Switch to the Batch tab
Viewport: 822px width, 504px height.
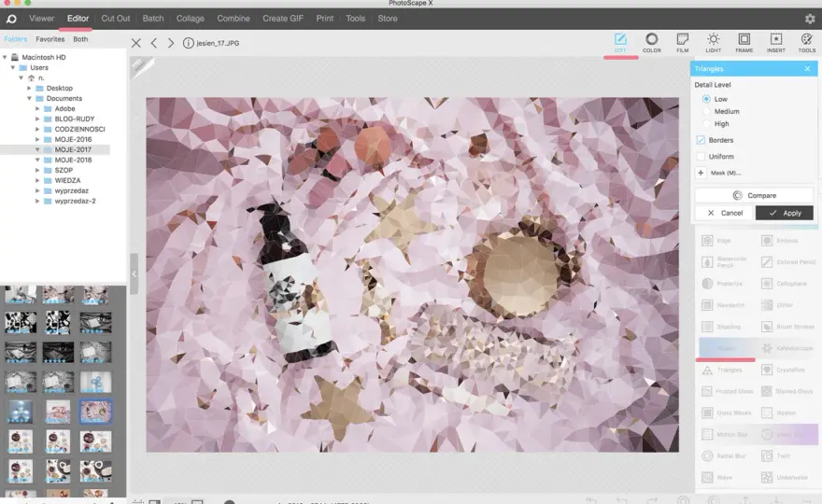point(153,19)
